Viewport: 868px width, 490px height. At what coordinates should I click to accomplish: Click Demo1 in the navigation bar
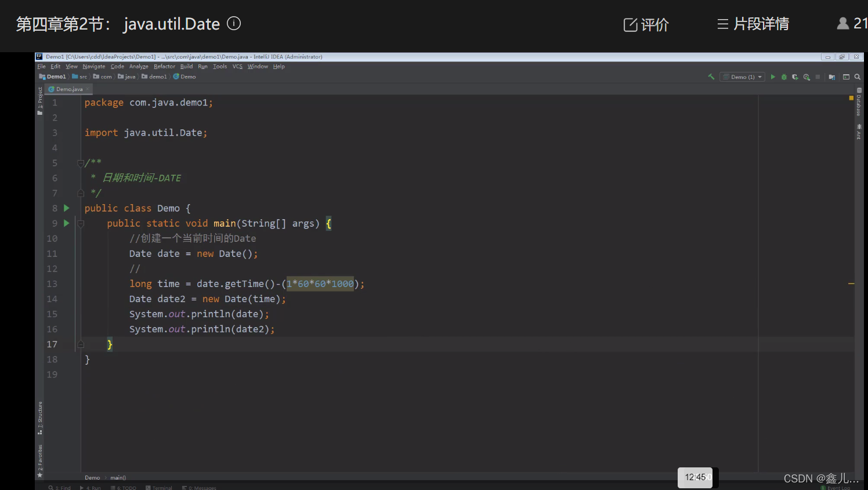53,77
